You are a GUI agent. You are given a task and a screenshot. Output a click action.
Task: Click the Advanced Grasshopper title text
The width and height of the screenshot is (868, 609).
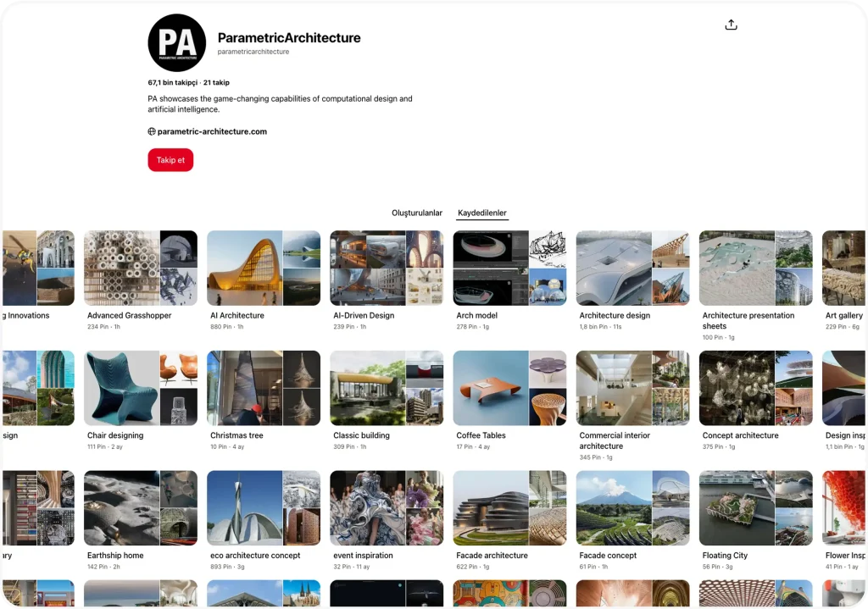coord(129,315)
